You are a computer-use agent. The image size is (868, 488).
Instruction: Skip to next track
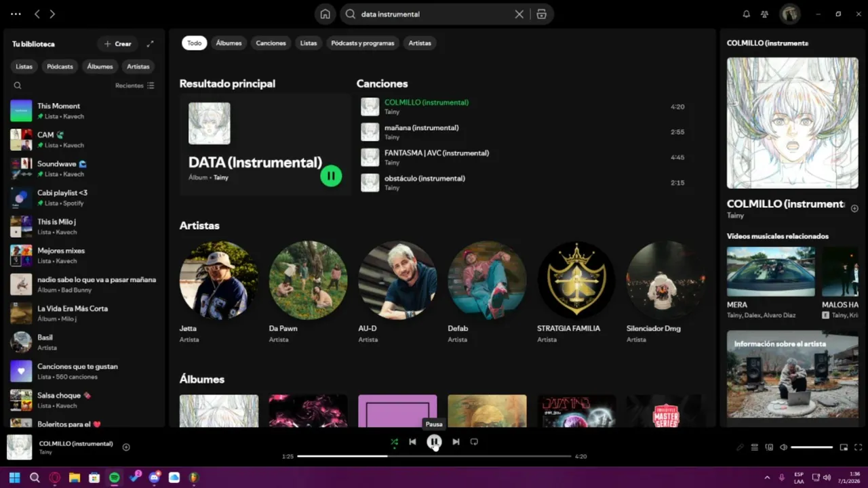[x=456, y=442]
